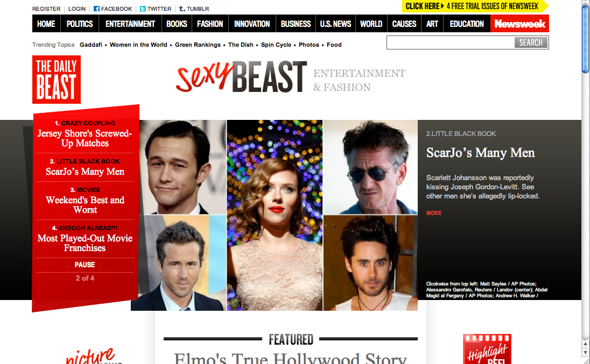
Task: Click the Tumblr icon in top bar
Action: coord(182,8)
